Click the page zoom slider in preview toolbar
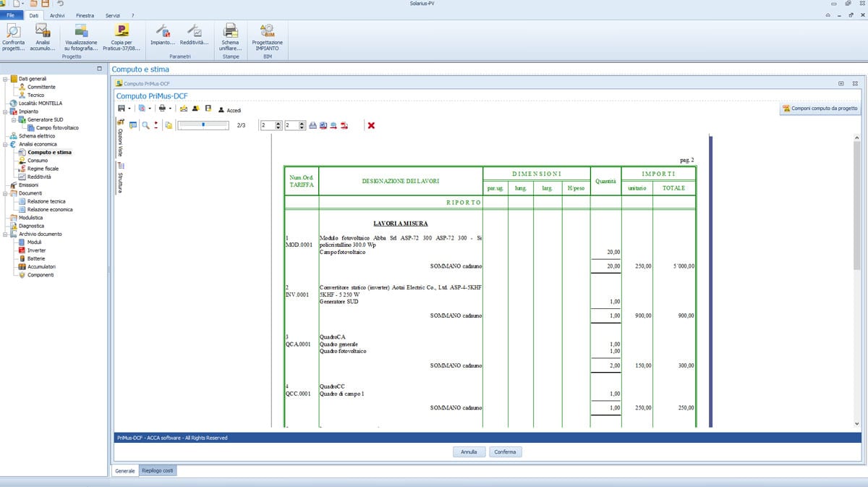The image size is (868, 487). click(x=205, y=125)
